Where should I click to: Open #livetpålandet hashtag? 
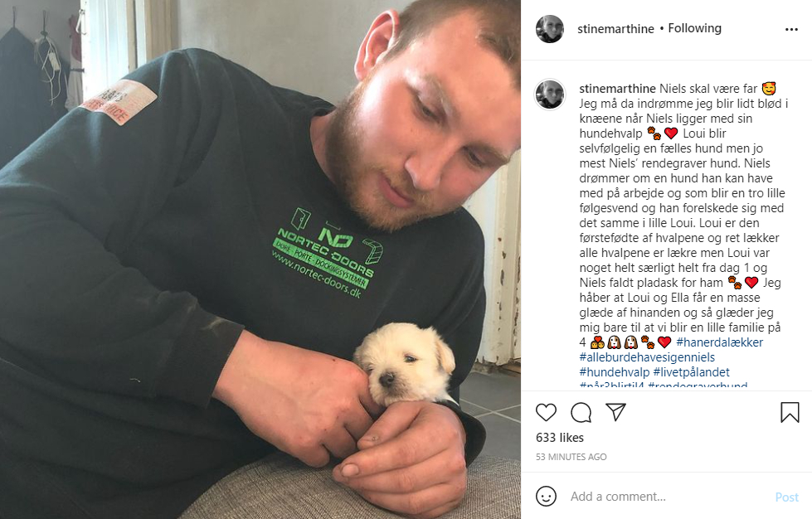692,372
